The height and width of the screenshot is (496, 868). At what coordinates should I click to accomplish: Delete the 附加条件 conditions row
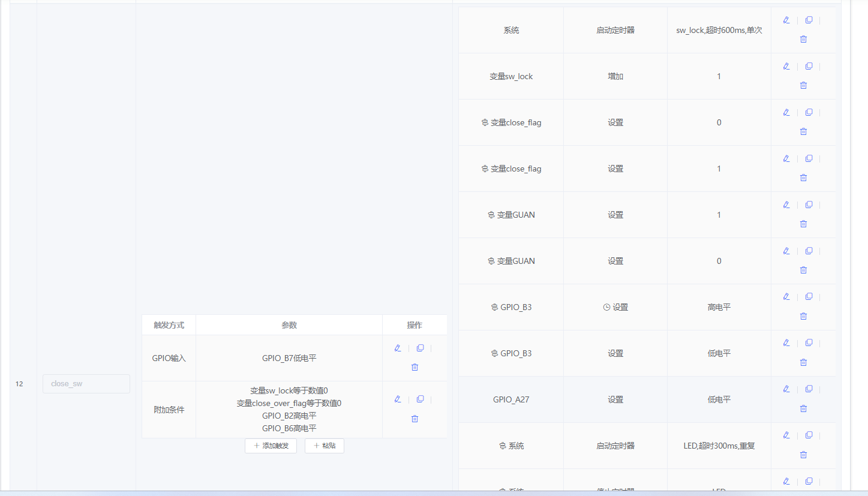(x=415, y=419)
